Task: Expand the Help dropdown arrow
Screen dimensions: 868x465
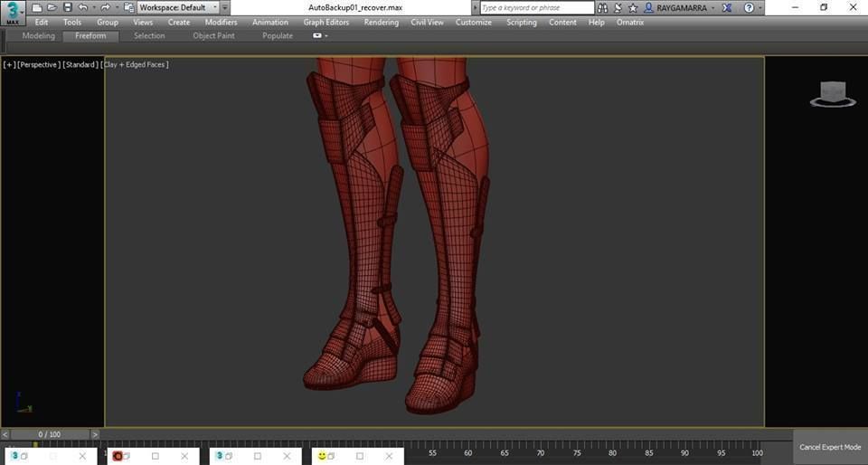Action: 759,8
